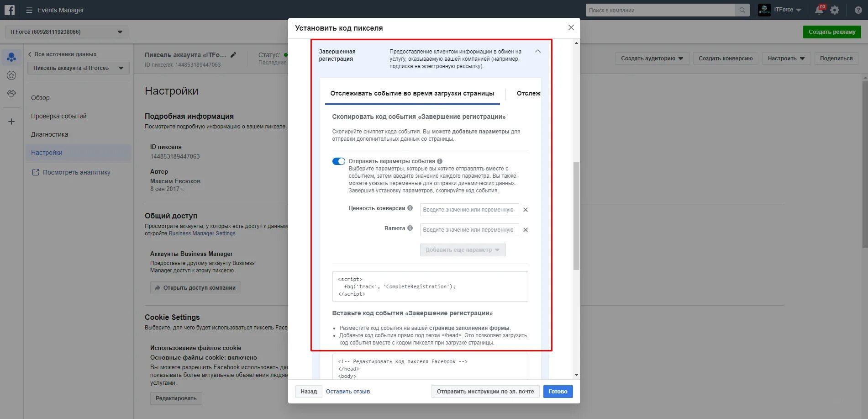This screenshot has height=419, width=868.
Task: Focus the Валюта input field
Action: coord(469,230)
